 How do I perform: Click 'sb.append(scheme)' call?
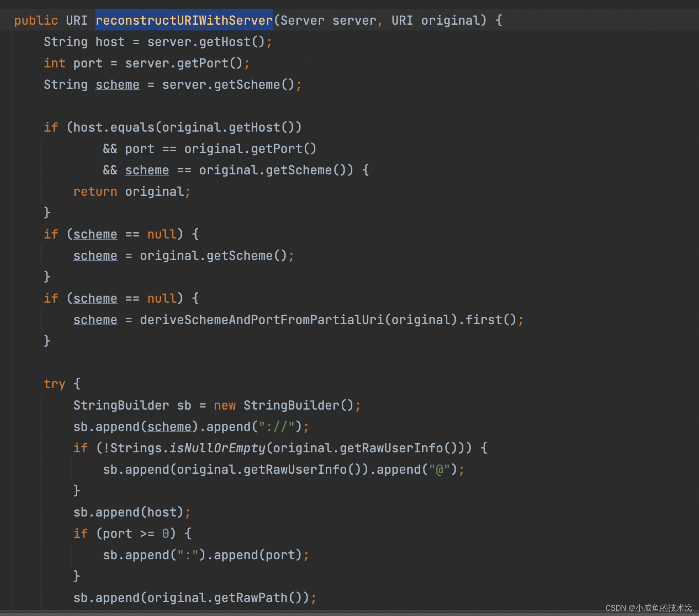[136, 426]
